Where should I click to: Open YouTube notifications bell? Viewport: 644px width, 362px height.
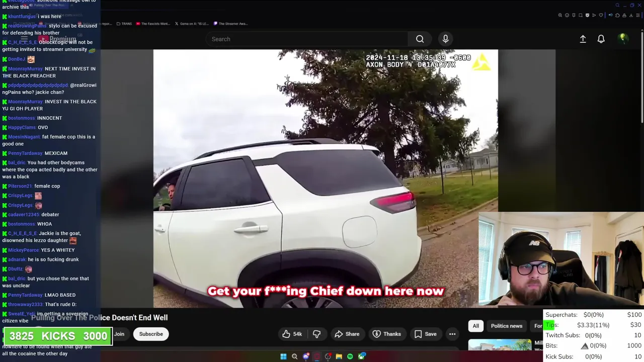(x=601, y=39)
